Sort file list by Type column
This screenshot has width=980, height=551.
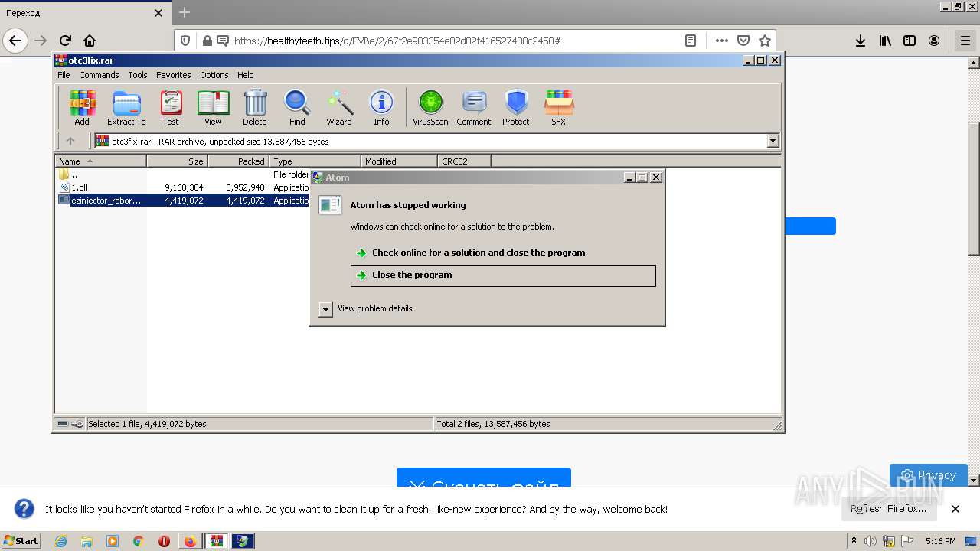(x=315, y=161)
